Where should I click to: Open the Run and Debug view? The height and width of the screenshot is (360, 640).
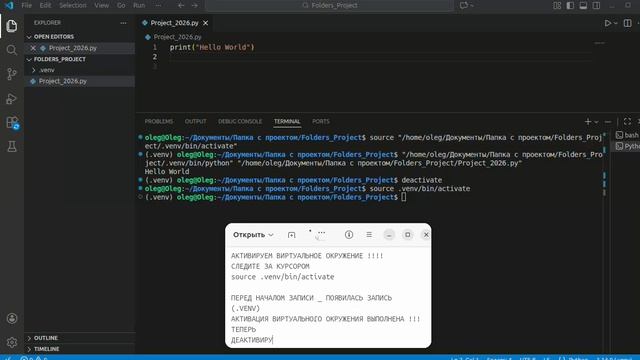click(12, 98)
